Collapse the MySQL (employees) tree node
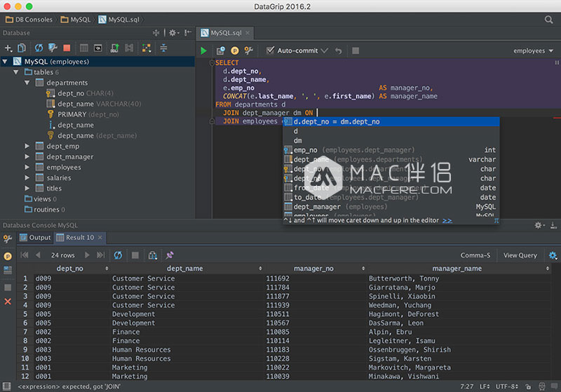This screenshot has width=561, height=392. 5,62
